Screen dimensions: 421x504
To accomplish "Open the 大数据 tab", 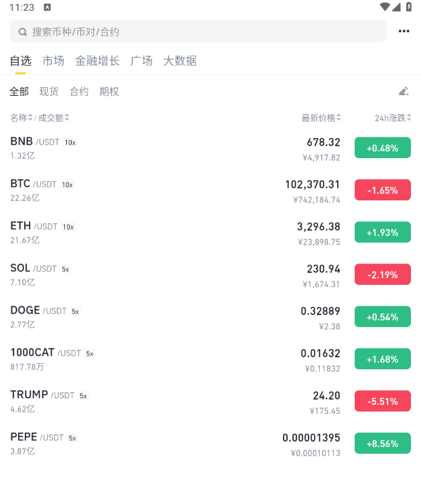I will click(x=180, y=61).
